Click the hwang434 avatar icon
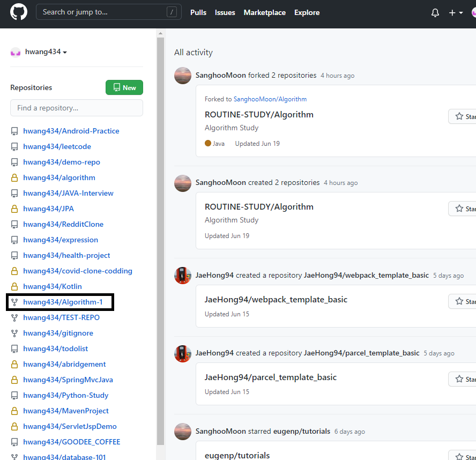Viewport: 476px width, 460px height. [16, 52]
